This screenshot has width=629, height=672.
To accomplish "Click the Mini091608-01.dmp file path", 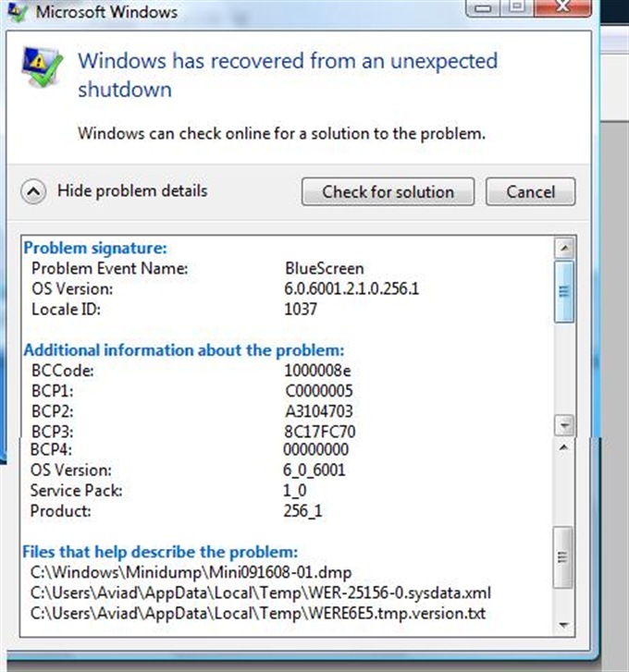I will (x=191, y=572).
